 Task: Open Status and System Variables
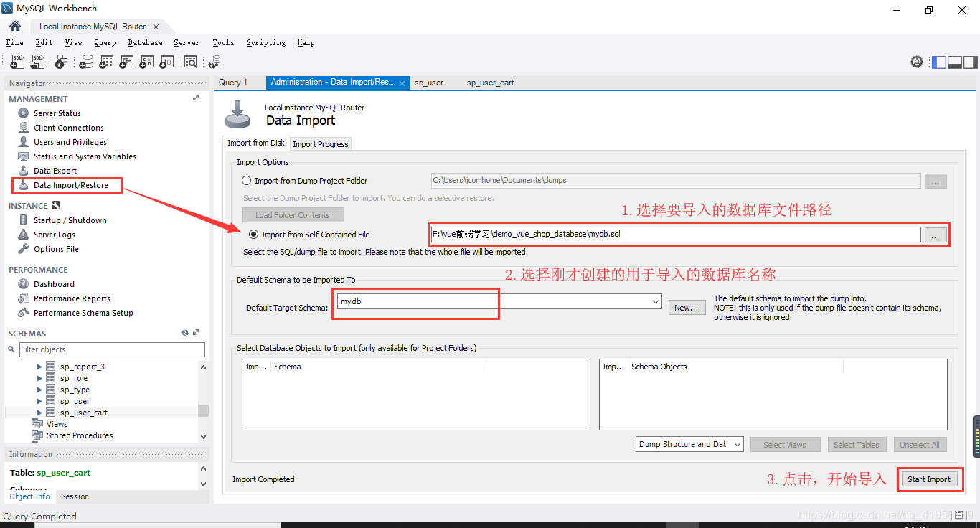84,156
